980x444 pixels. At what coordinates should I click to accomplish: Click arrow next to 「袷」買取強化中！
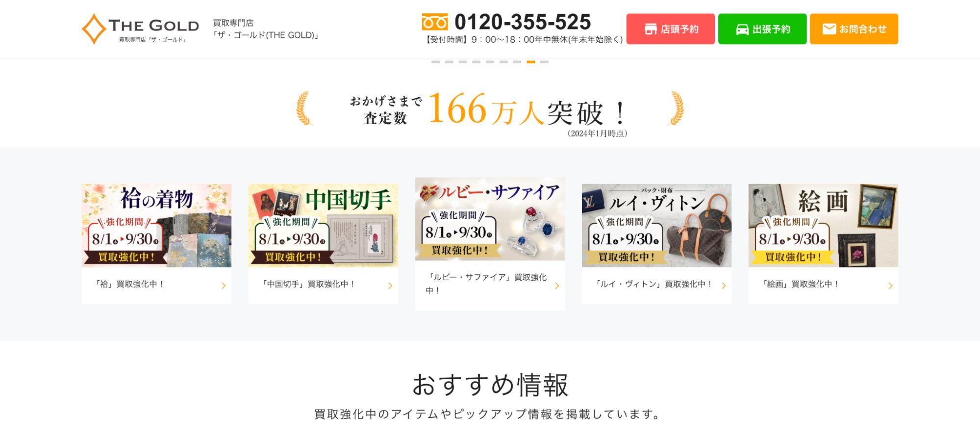224,286
